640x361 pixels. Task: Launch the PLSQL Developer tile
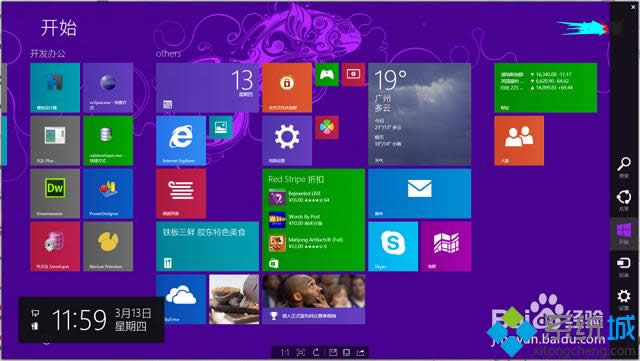click(x=55, y=247)
